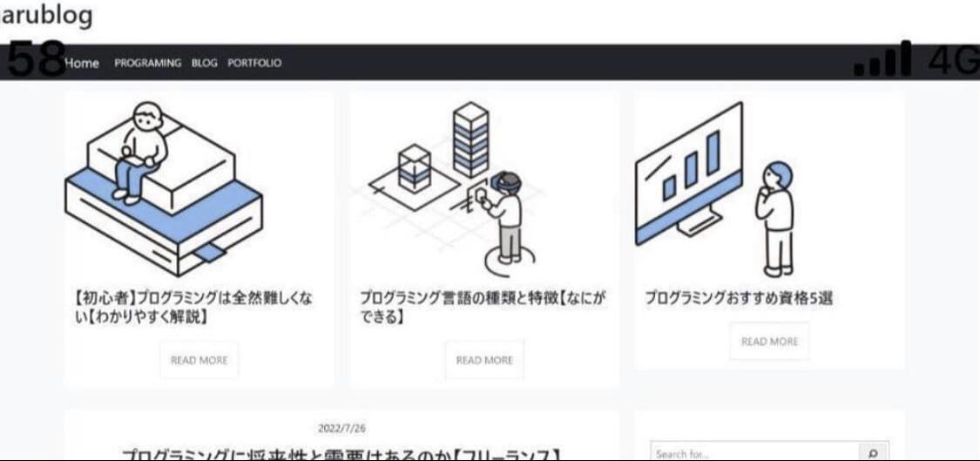The width and height of the screenshot is (980, 461).
Task: Open post title プログラミングおすすめ資格5選
Action: (739, 298)
